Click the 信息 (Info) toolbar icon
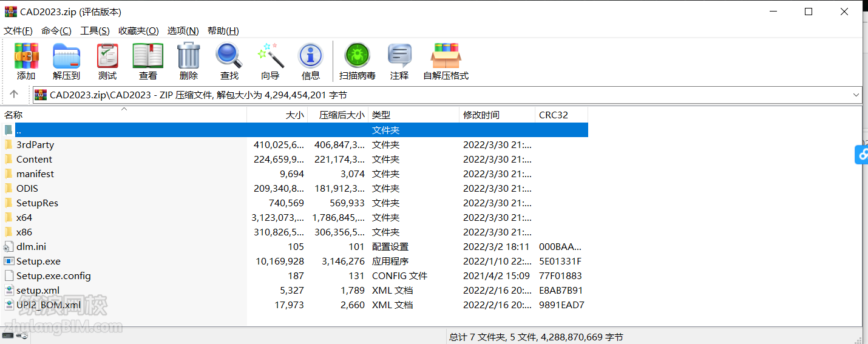 click(x=311, y=56)
